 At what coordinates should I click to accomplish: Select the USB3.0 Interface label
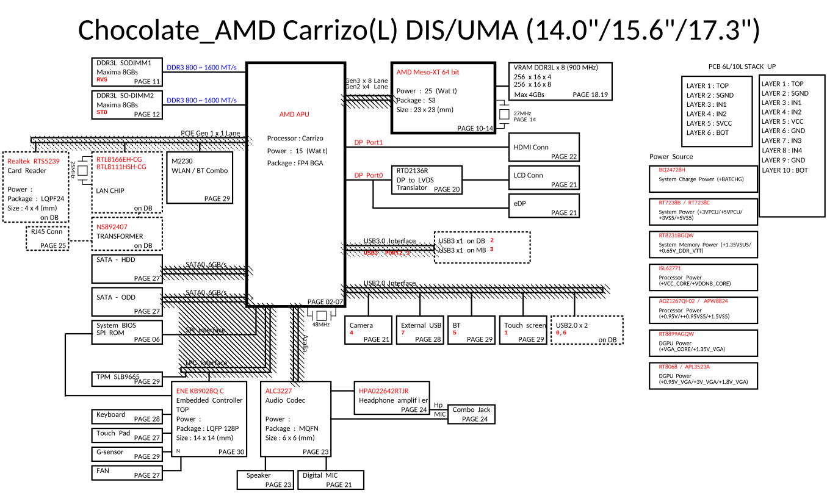(x=389, y=241)
